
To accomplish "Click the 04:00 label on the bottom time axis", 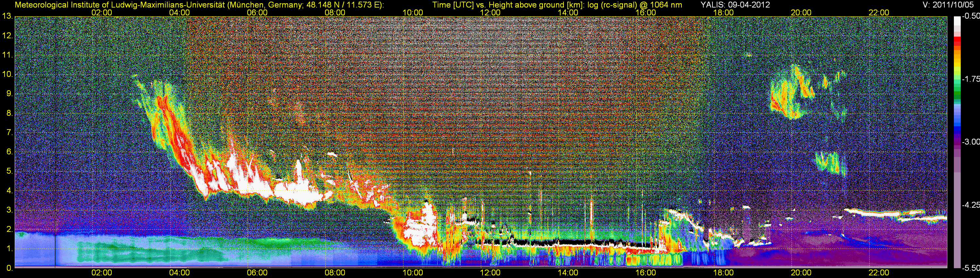I will [x=179, y=273].
